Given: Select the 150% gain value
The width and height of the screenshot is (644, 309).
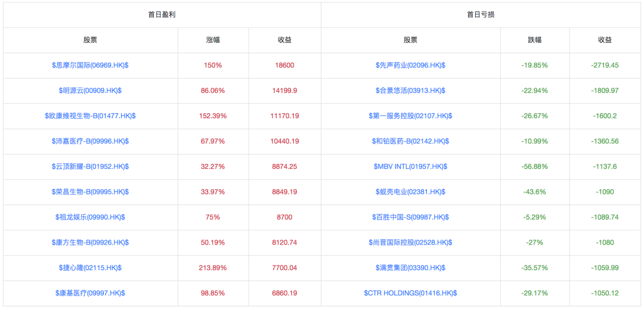Looking at the screenshot, I should [213, 65].
